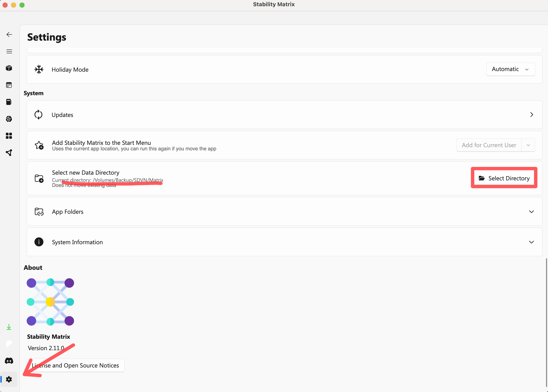548x392 pixels.
Task: Click the Patreon icon in sidebar
Action: click(9, 344)
